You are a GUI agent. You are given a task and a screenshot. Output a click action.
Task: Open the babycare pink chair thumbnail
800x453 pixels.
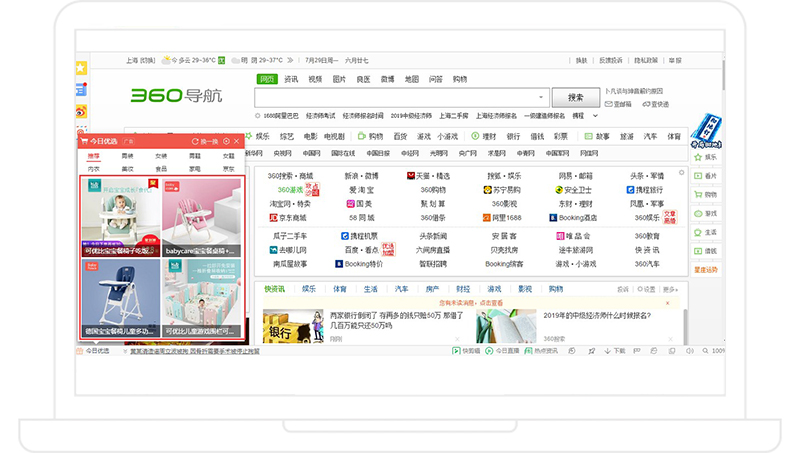[202, 217]
